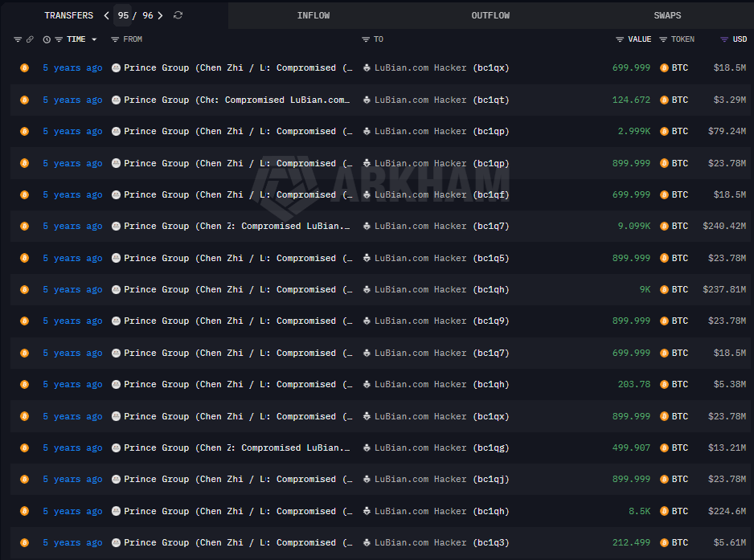Go to previous transfers page
This screenshot has width=754, height=560.
[x=106, y=15]
